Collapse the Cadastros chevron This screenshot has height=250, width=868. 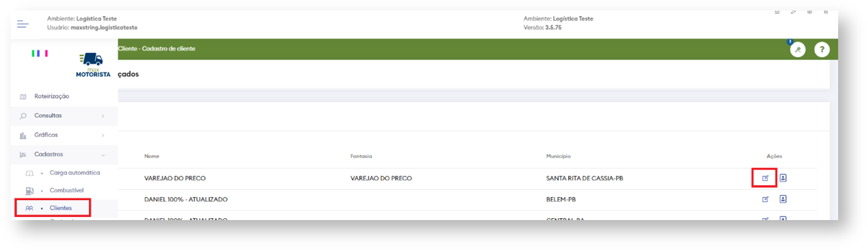(x=103, y=155)
